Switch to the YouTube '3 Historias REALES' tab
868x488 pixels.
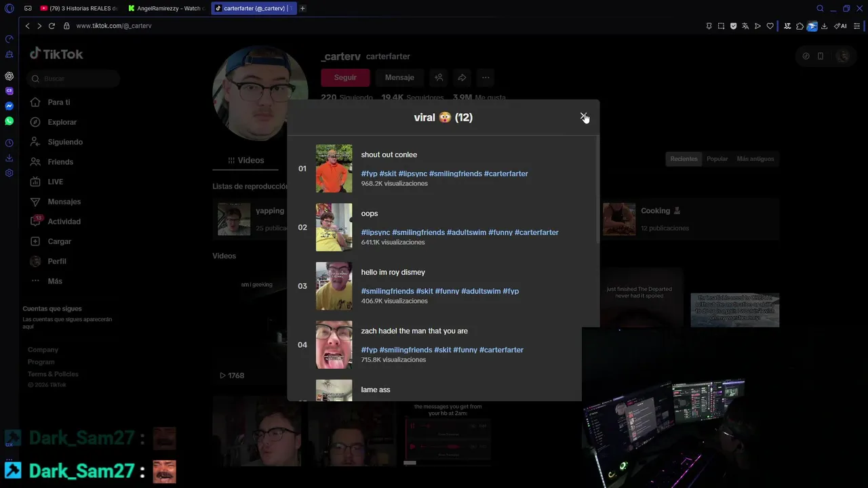click(x=78, y=8)
